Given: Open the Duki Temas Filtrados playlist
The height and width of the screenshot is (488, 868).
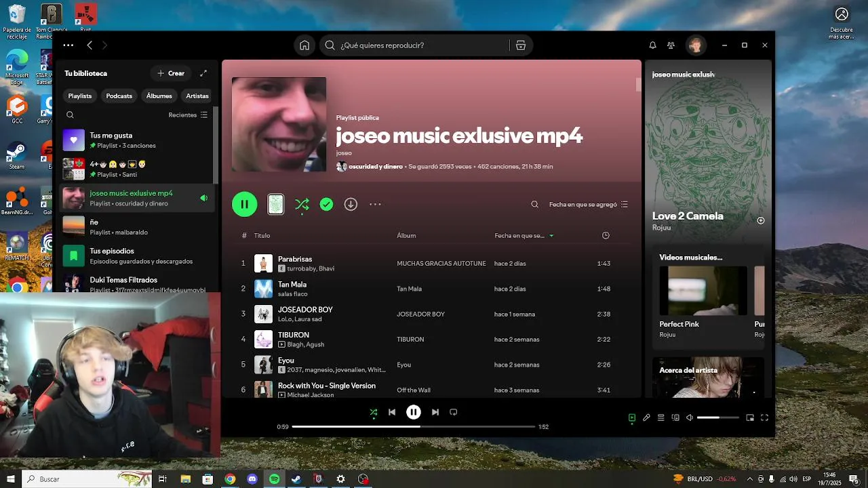Looking at the screenshot, I should coord(137,283).
